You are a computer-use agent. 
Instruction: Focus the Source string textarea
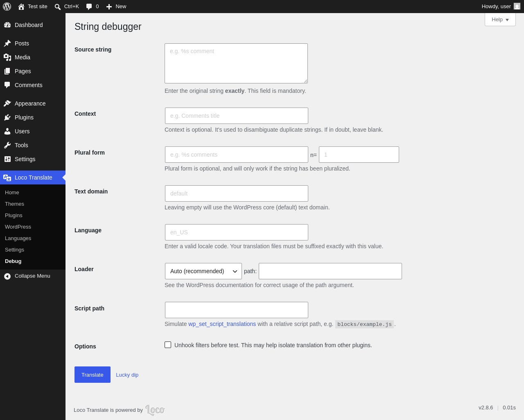click(x=236, y=63)
